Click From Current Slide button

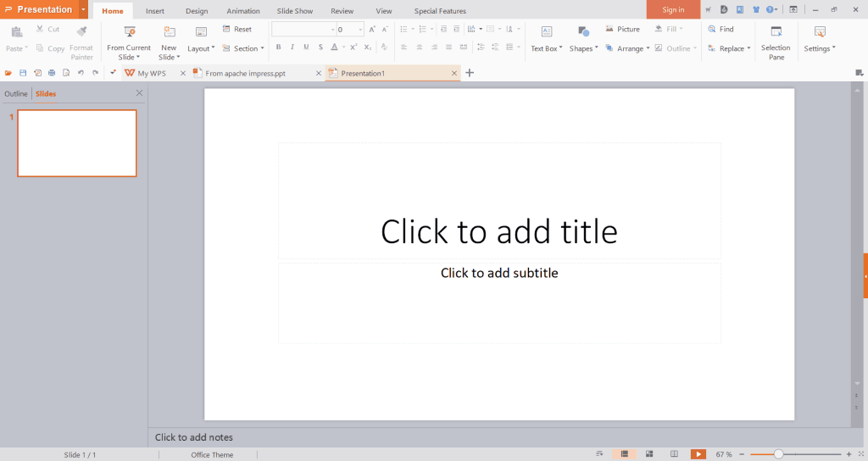[129, 42]
